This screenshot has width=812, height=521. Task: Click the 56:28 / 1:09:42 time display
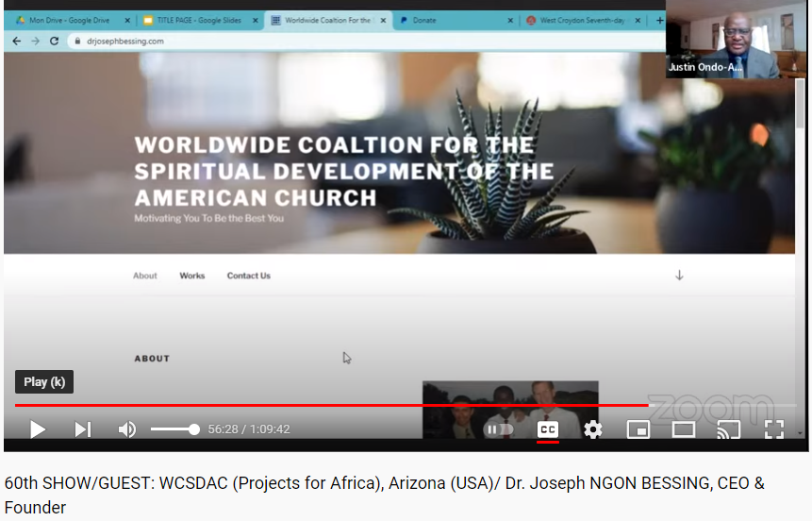(249, 429)
